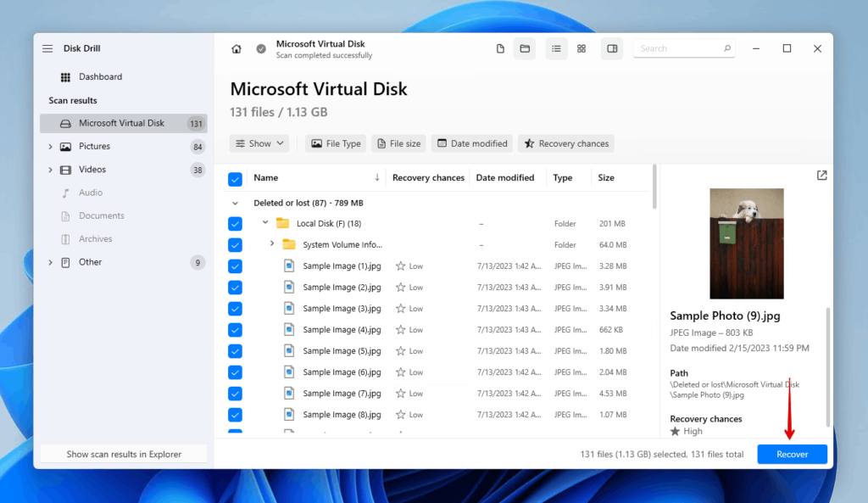Uncheck Sample Image (3).jpg
868x503 pixels.
click(235, 308)
